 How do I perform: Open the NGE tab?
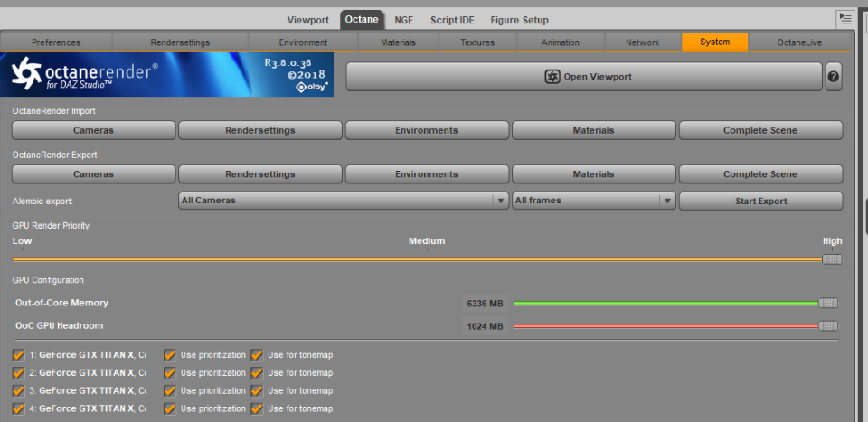pos(403,20)
